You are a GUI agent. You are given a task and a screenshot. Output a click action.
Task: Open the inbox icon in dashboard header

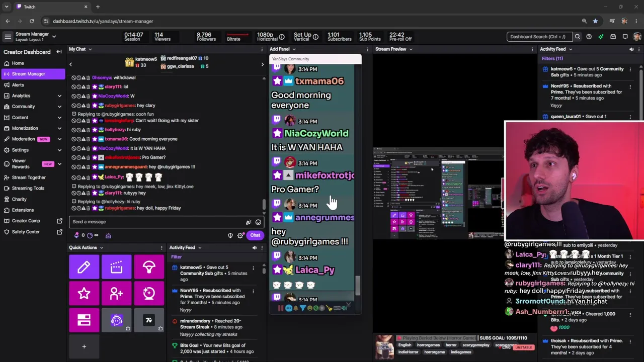[x=613, y=37]
